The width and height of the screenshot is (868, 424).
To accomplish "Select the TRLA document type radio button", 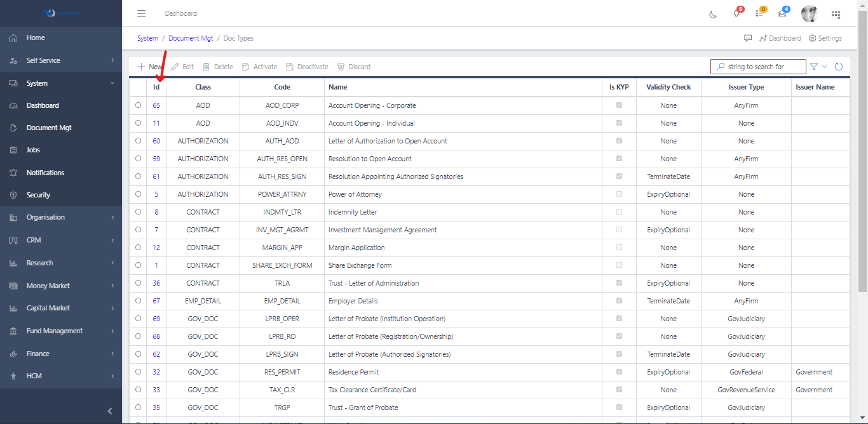I will coord(138,283).
